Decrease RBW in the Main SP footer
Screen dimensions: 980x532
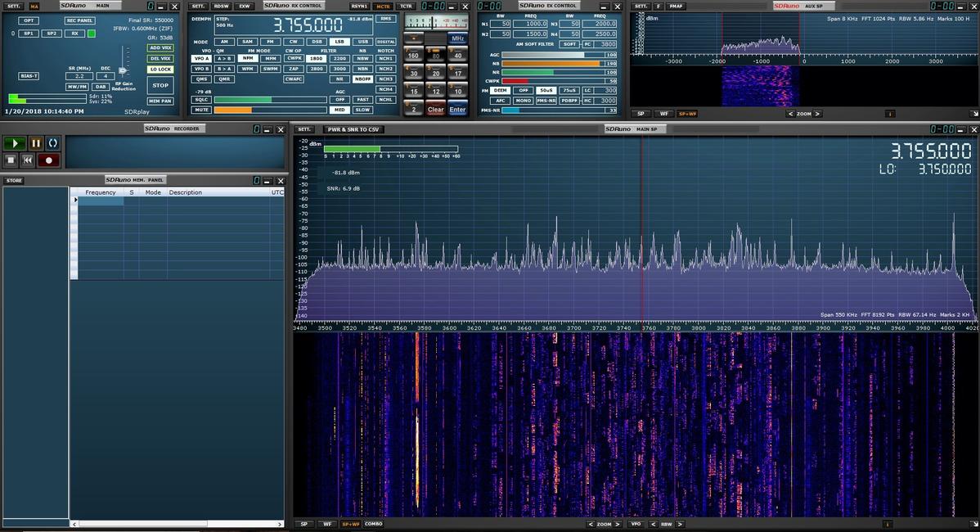(x=653, y=524)
